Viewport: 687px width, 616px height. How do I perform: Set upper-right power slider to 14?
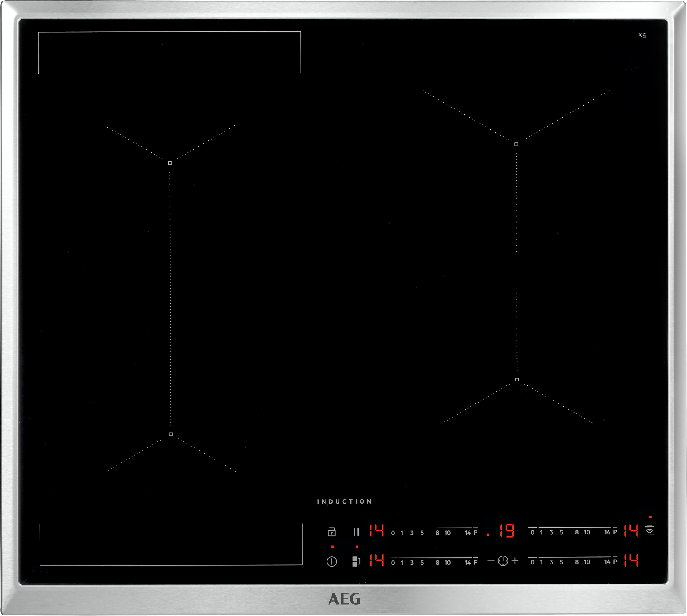607,532
